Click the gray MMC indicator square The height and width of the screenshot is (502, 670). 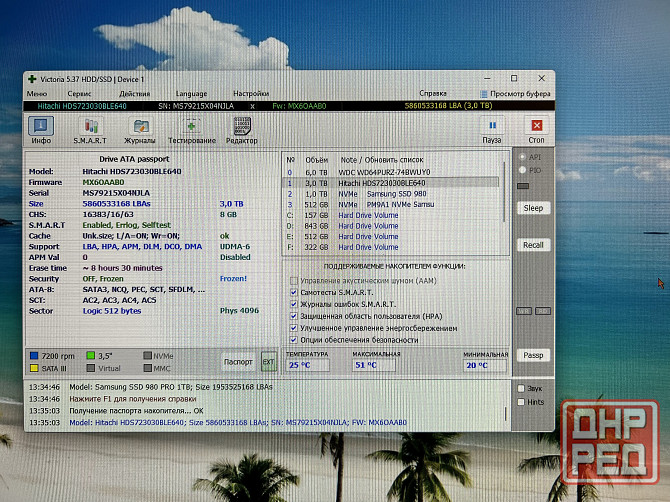click(x=147, y=368)
